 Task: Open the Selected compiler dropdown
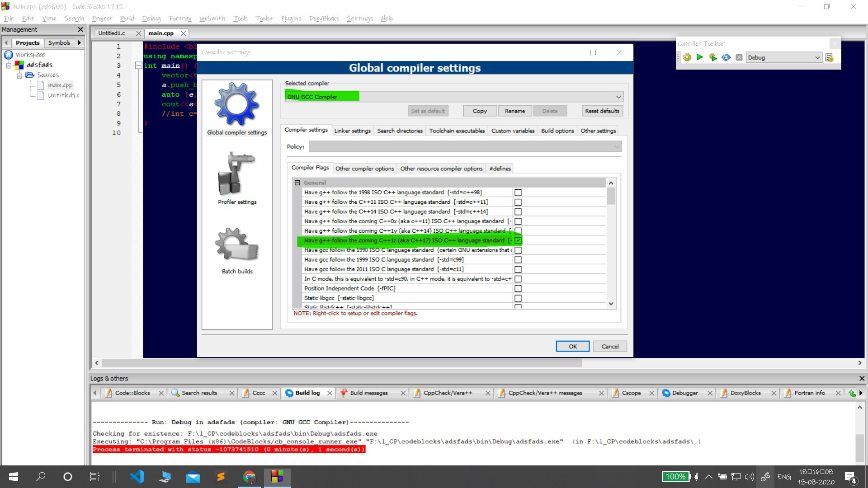click(x=454, y=97)
